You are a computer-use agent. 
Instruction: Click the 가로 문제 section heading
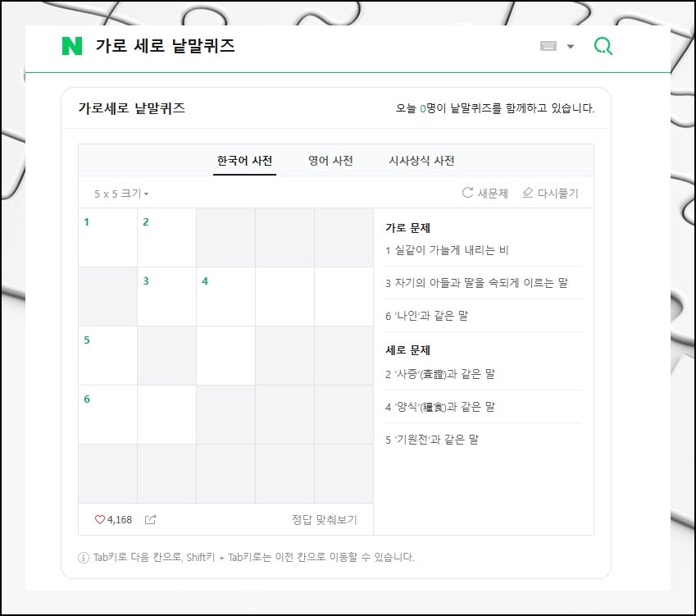tap(408, 228)
